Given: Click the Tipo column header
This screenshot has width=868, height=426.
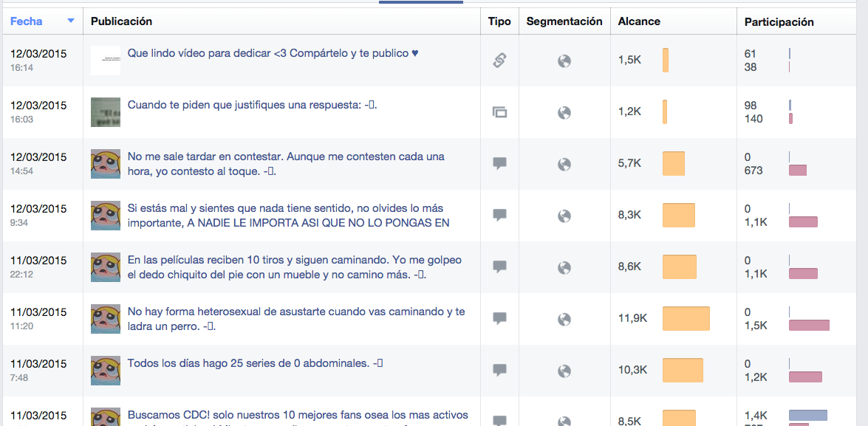Looking at the screenshot, I should 499,21.
